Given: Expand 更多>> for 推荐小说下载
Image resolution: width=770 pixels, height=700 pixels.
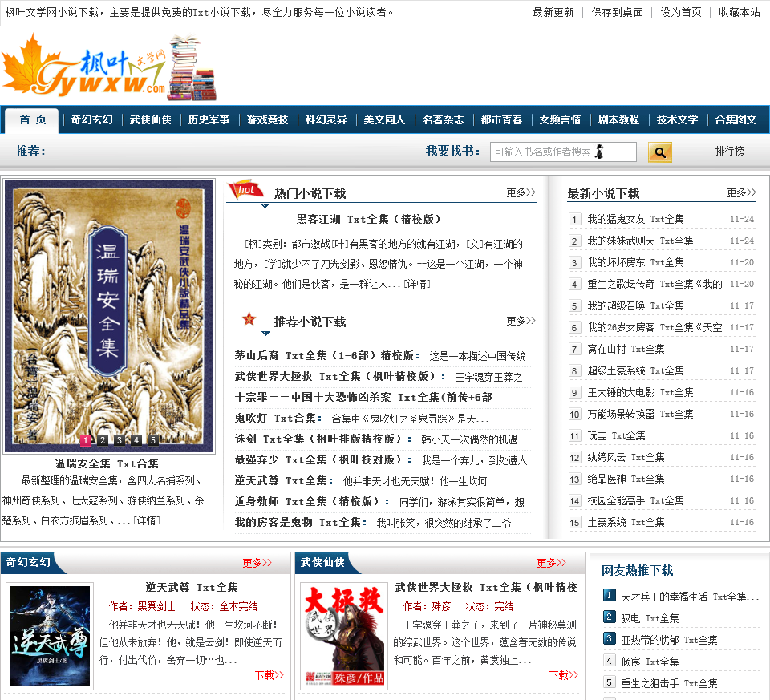Looking at the screenshot, I should point(521,321).
